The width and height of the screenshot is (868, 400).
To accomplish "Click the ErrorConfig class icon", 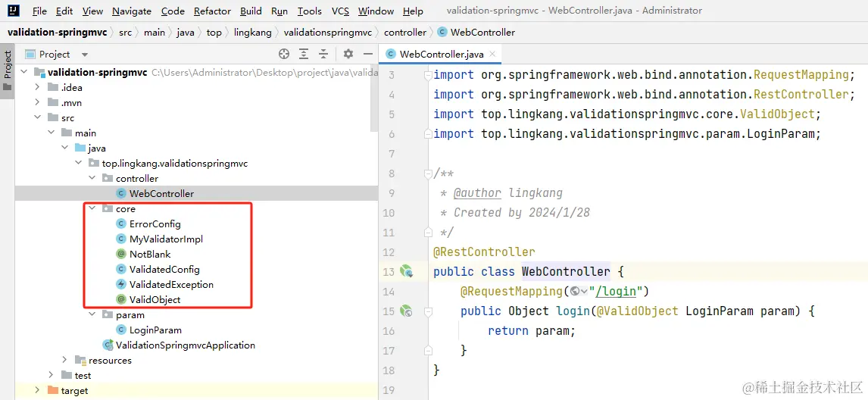I will pyautogui.click(x=120, y=223).
